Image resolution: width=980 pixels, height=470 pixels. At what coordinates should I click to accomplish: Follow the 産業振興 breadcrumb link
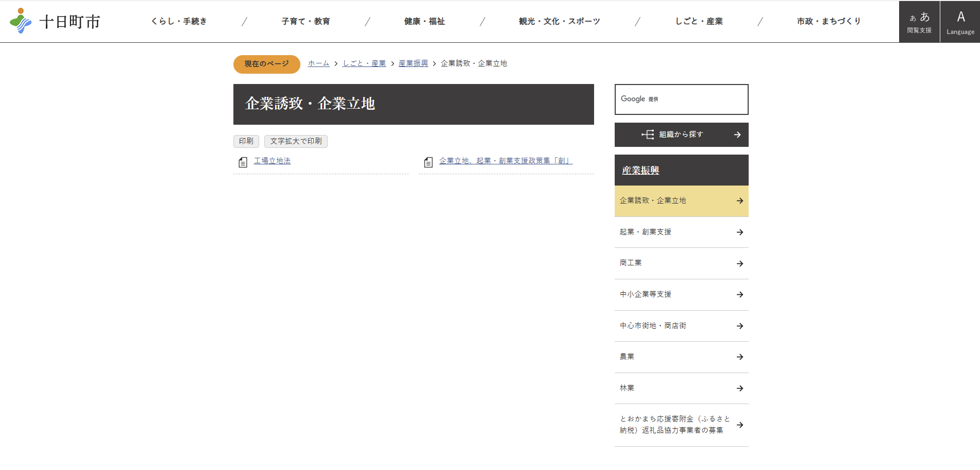(413, 63)
